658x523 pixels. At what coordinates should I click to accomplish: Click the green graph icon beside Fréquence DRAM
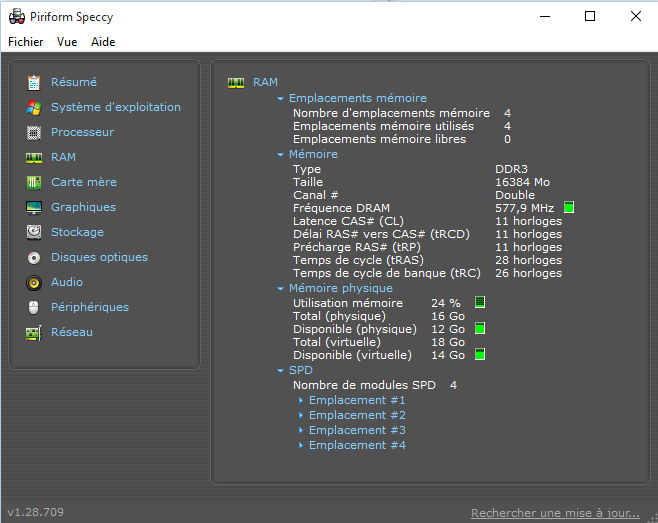569,207
